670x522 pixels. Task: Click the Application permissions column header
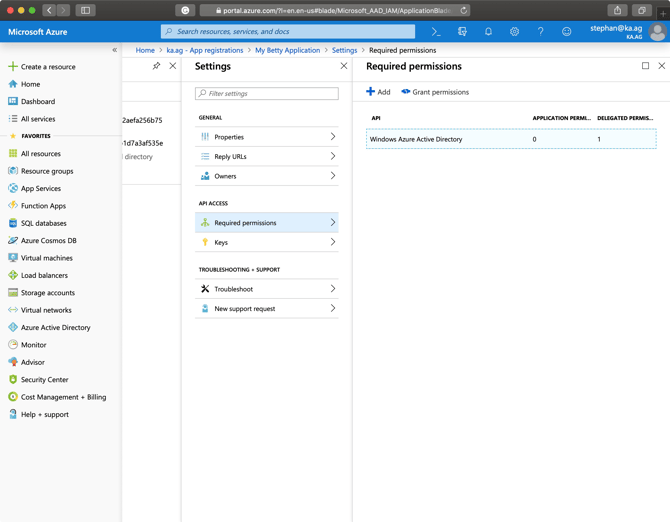point(561,118)
